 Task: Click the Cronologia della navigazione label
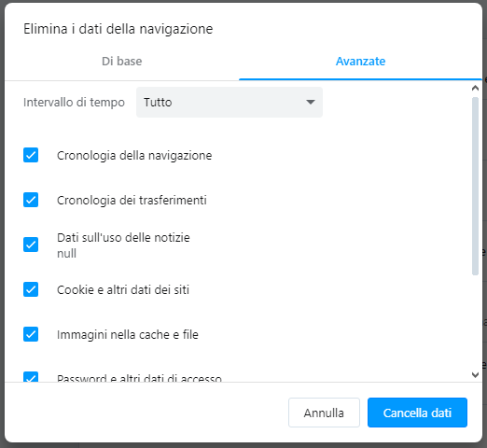pyautogui.click(x=134, y=156)
